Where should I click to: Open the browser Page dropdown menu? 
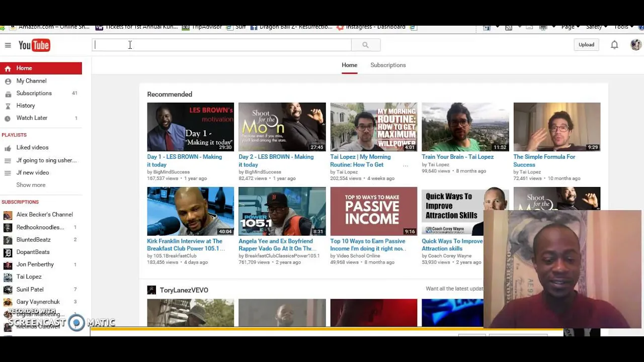tap(570, 27)
